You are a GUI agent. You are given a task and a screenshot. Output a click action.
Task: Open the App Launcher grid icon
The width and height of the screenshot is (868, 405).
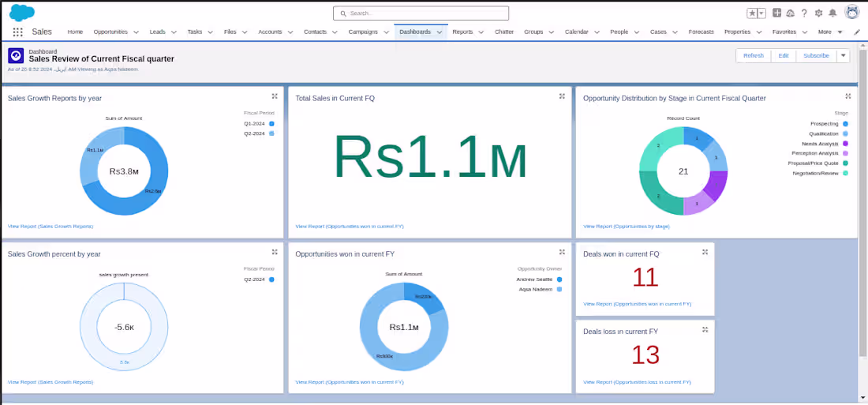point(17,32)
